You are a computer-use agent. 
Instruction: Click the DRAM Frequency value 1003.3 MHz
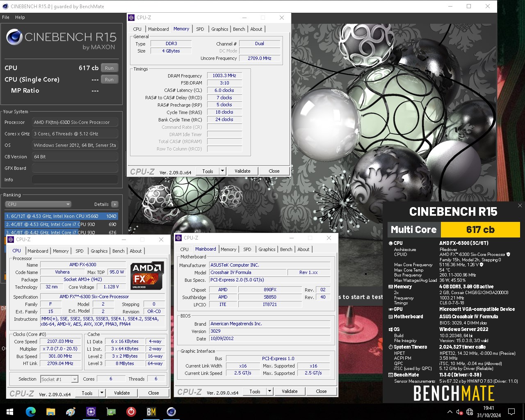224,75
